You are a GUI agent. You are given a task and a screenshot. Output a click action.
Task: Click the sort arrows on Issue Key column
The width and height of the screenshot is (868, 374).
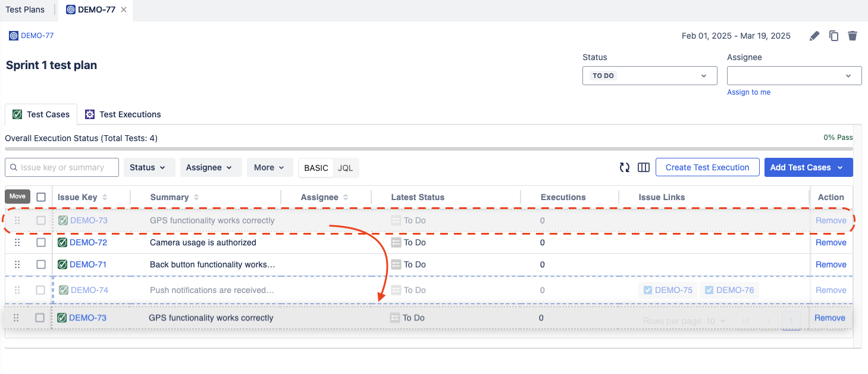(105, 197)
